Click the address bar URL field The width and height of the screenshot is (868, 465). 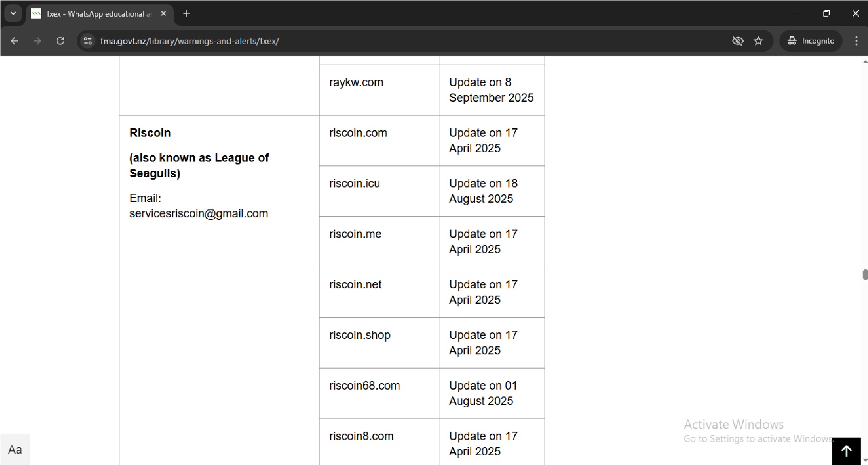pyautogui.click(x=391, y=41)
